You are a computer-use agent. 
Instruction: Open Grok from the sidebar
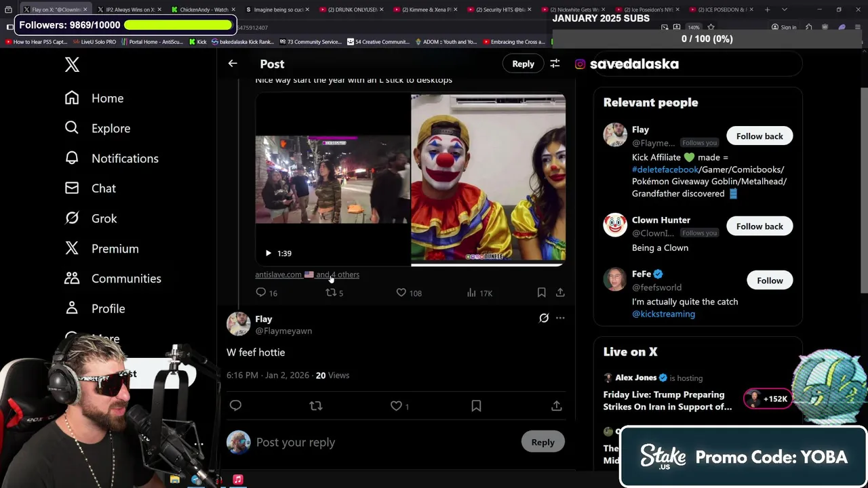(91, 218)
